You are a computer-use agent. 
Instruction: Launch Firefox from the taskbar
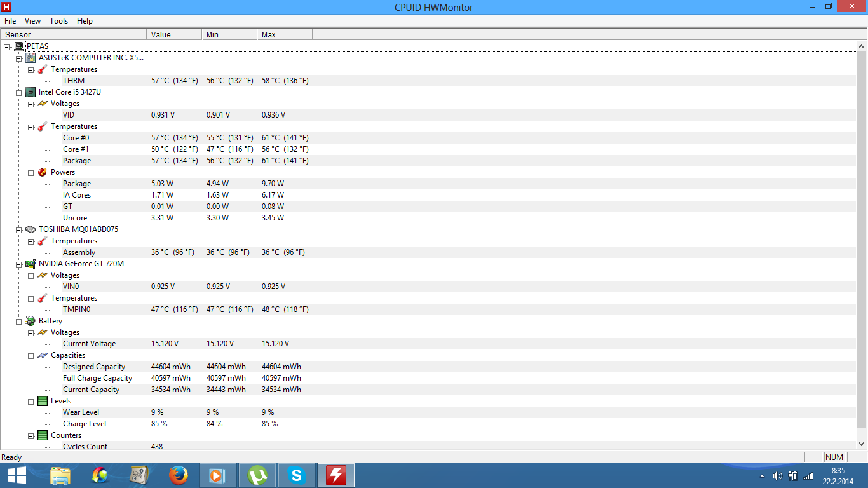click(x=179, y=475)
